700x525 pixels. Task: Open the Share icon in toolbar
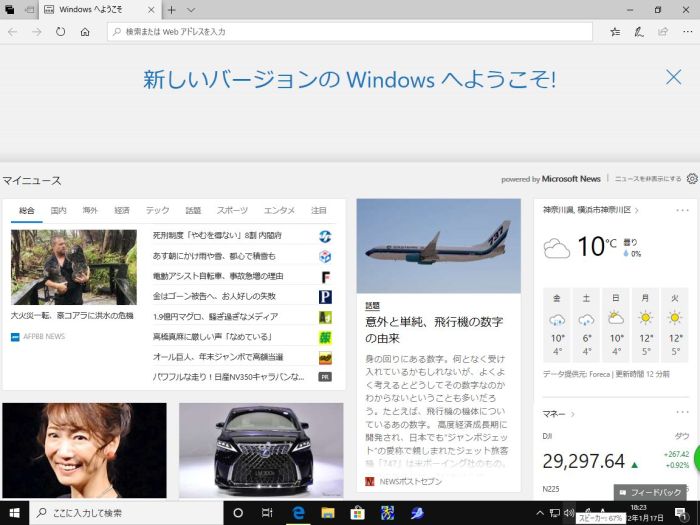click(662, 32)
